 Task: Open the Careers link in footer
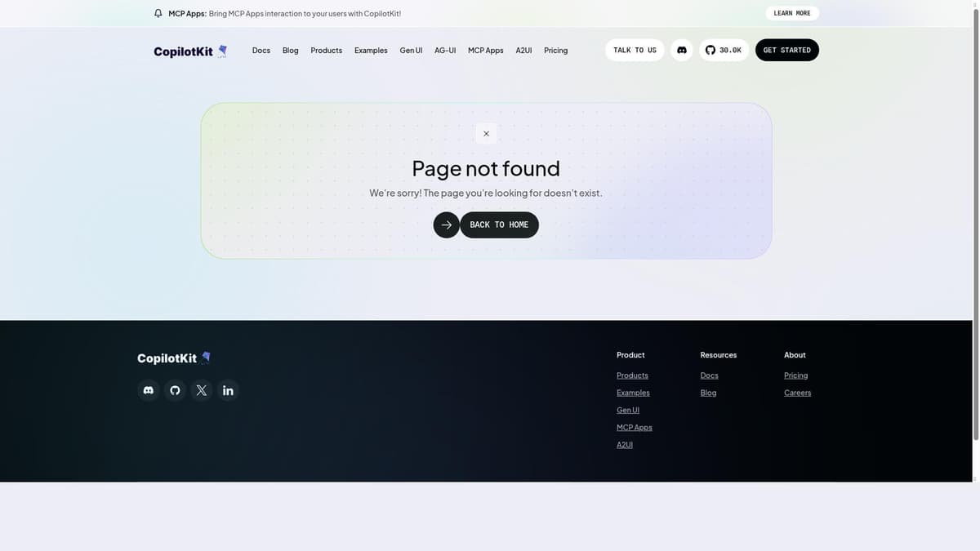797,393
